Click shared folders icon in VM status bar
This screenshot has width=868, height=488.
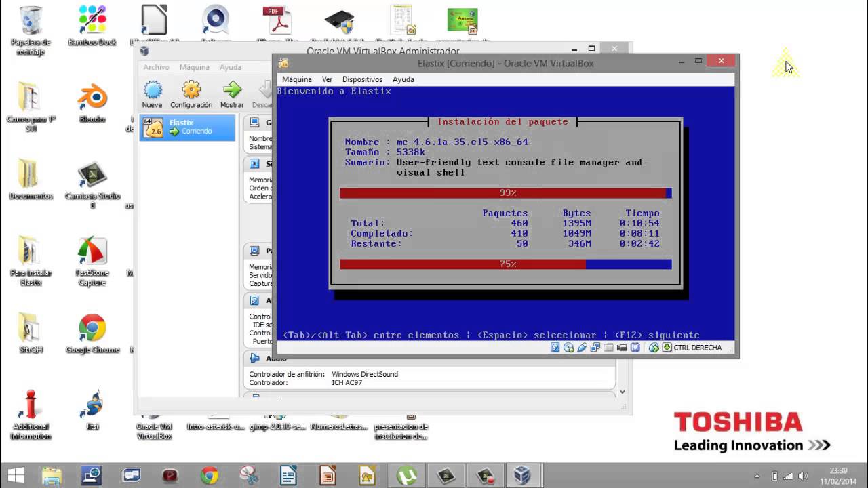[608, 348]
